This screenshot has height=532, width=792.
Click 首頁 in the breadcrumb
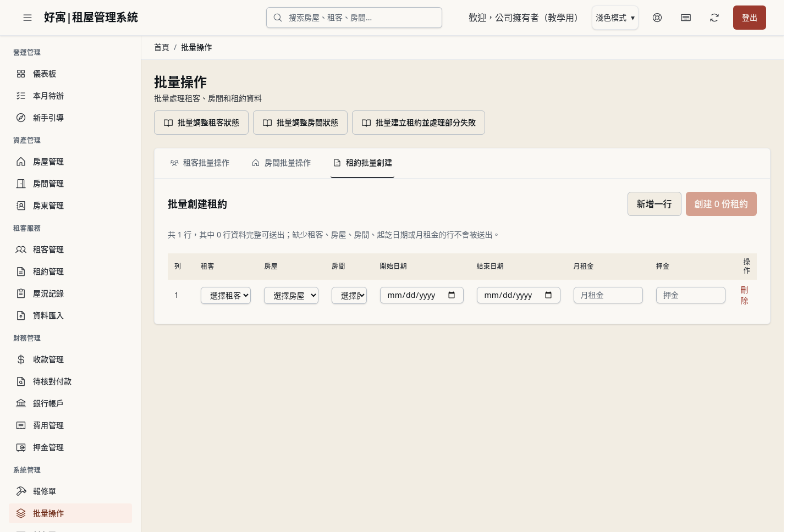[162, 47]
